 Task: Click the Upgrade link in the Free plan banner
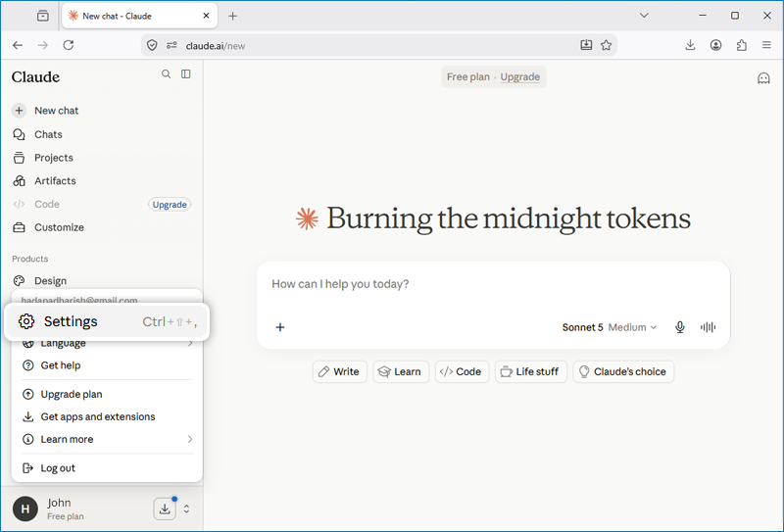pyautogui.click(x=520, y=77)
